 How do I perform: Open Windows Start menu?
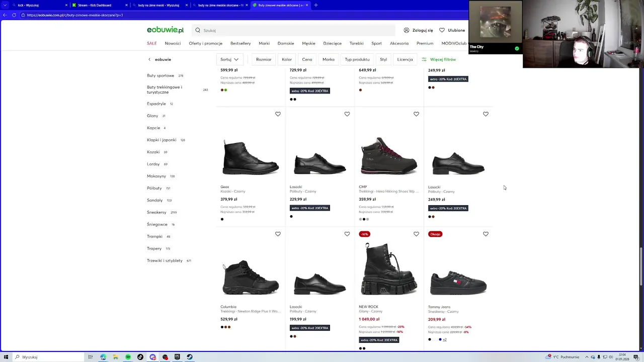pos(6,357)
